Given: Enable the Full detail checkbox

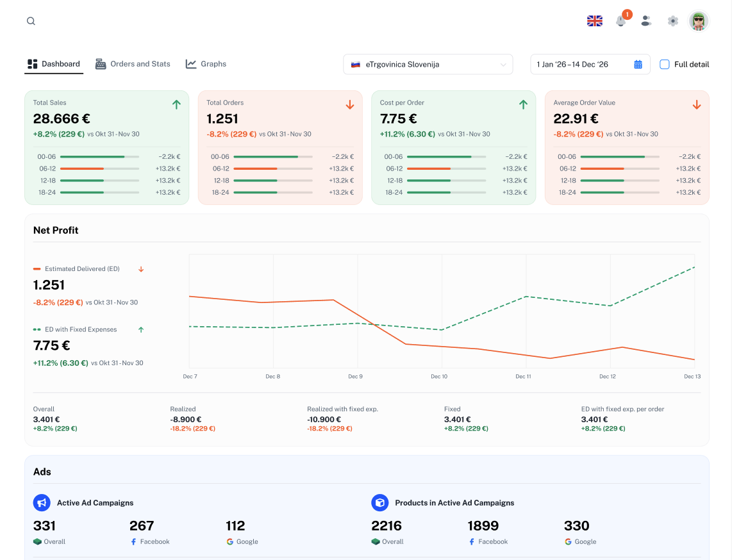Looking at the screenshot, I should [x=664, y=65].
